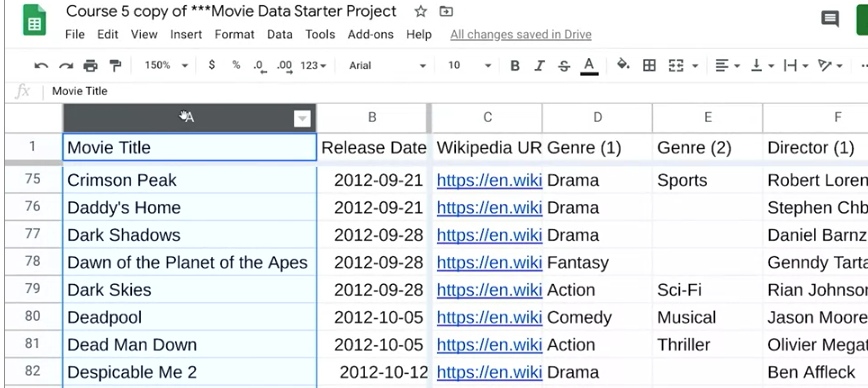Open the Data menu
Image resolution: width=868 pixels, height=388 pixels.
pyautogui.click(x=280, y=34)
